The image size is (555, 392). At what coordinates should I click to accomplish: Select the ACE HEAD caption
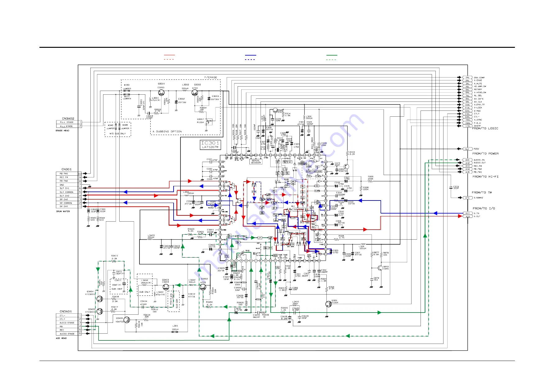click(x=61, y=338)
